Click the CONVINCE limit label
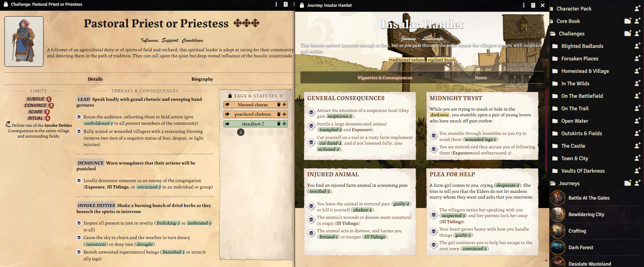Viewport: 644px width, 267px height. click(36, 106)
